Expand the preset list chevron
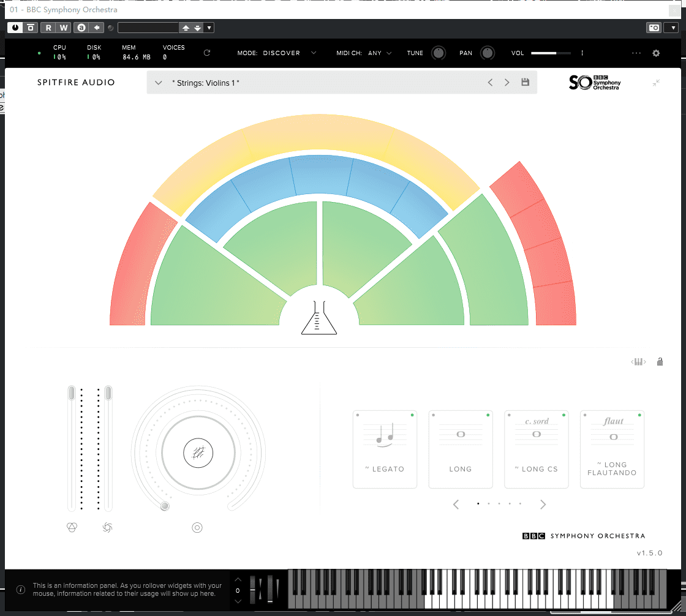The height and width of the screenshot is (616, 686). 158,83
